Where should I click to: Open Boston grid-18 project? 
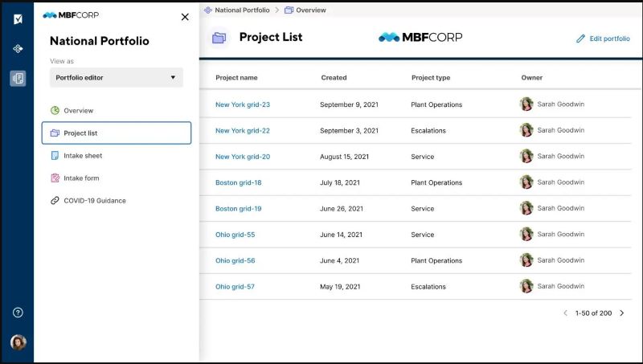[238, 183]
